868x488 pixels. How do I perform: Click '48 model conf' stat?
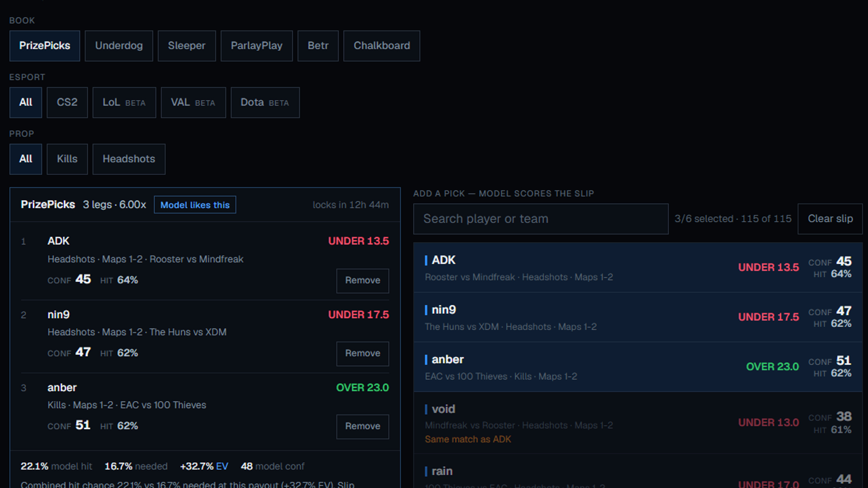272,466
